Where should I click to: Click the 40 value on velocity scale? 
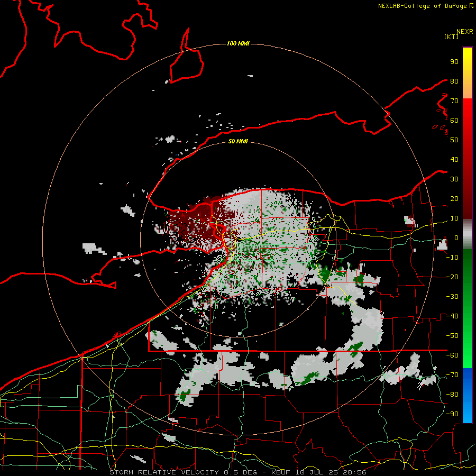pyautogui.click(x=454, y=160)
